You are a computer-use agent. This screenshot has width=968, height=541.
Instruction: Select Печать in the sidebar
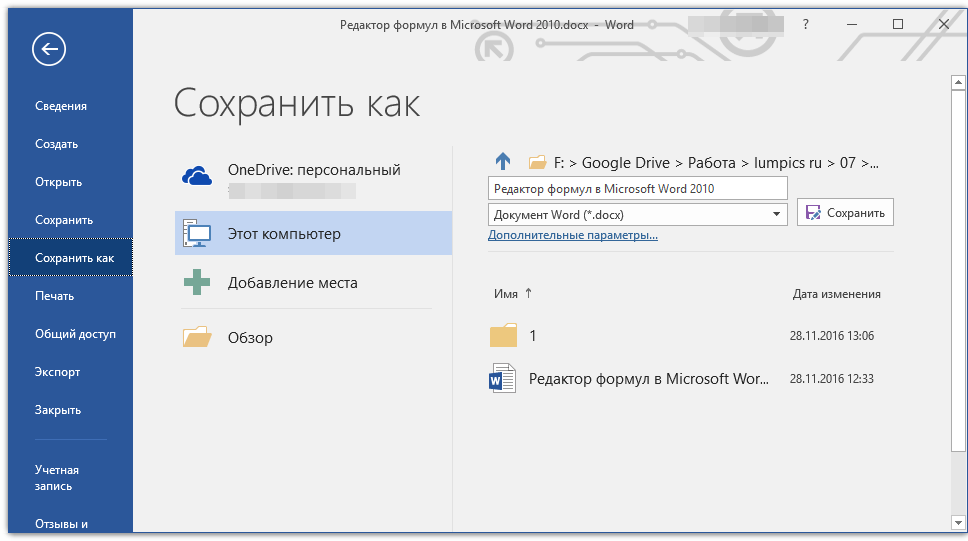click(55, 296)
